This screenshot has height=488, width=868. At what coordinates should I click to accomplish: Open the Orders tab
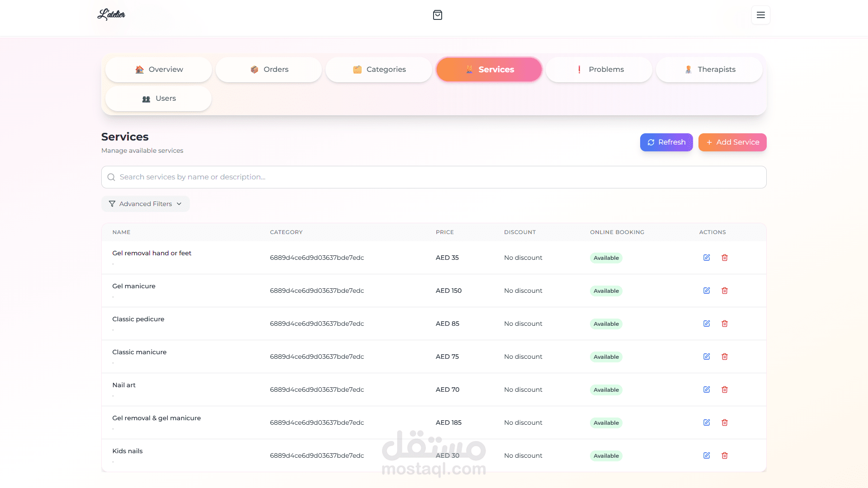269,70
